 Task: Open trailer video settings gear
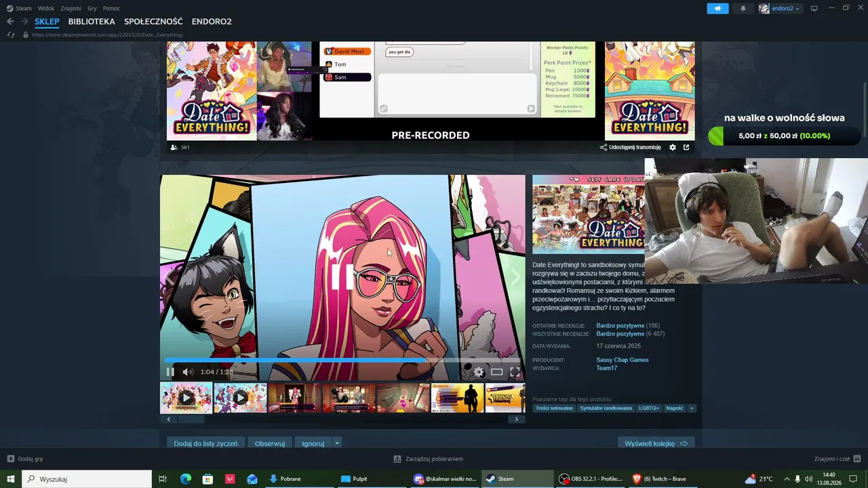(x=479, y=371)
